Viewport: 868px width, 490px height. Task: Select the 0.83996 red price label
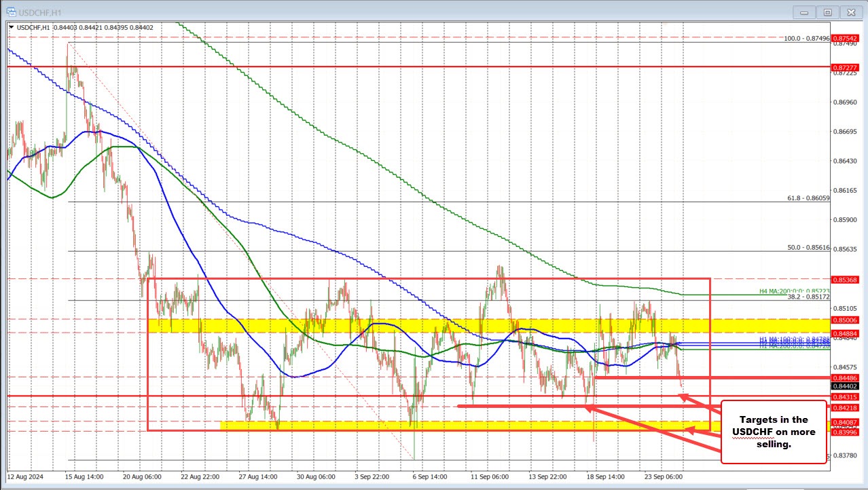click(x=846, y=432)
